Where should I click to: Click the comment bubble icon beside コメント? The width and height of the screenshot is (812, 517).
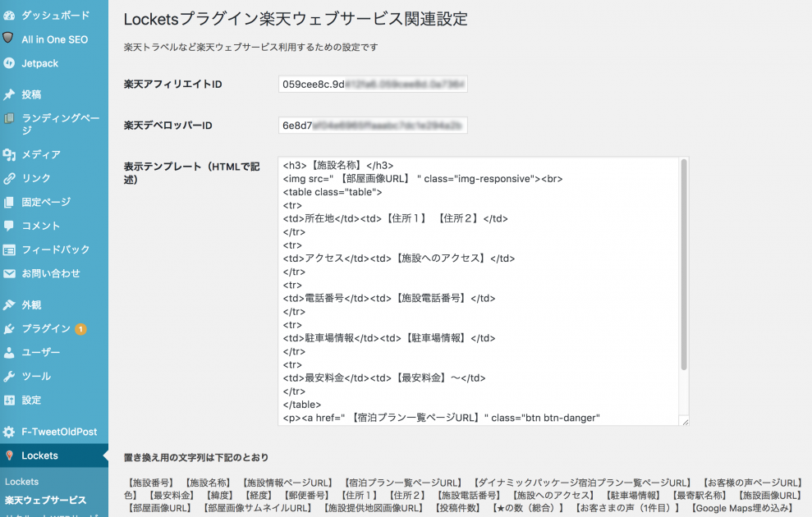pyautogui.click(x=9, y=226)
